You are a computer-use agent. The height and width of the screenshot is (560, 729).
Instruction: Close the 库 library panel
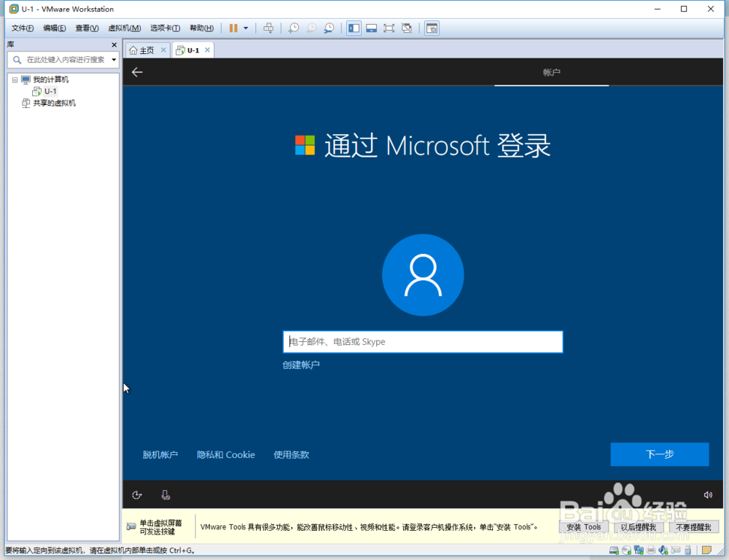(x=114, y=44)
